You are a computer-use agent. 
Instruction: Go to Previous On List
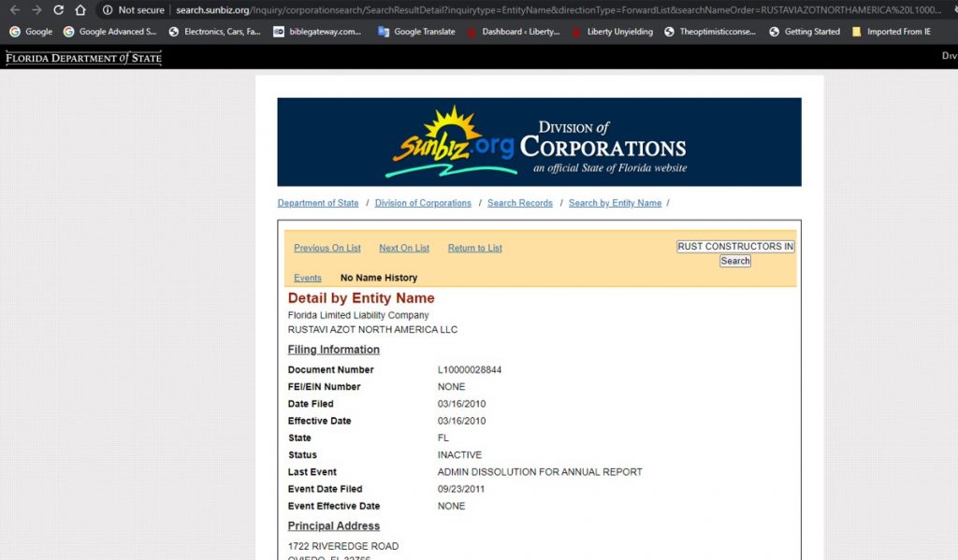coord(327,248)
